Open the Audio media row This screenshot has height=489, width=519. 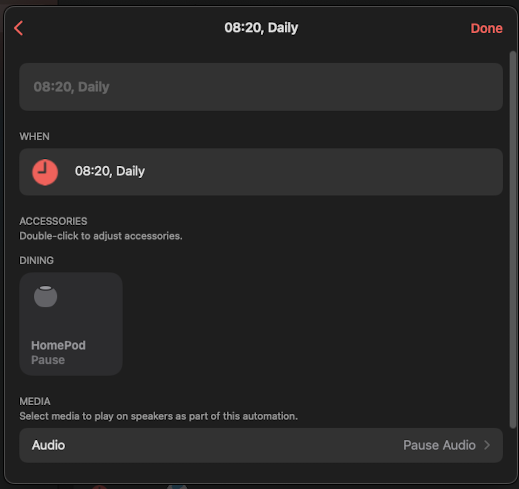(x=261, y=445)
